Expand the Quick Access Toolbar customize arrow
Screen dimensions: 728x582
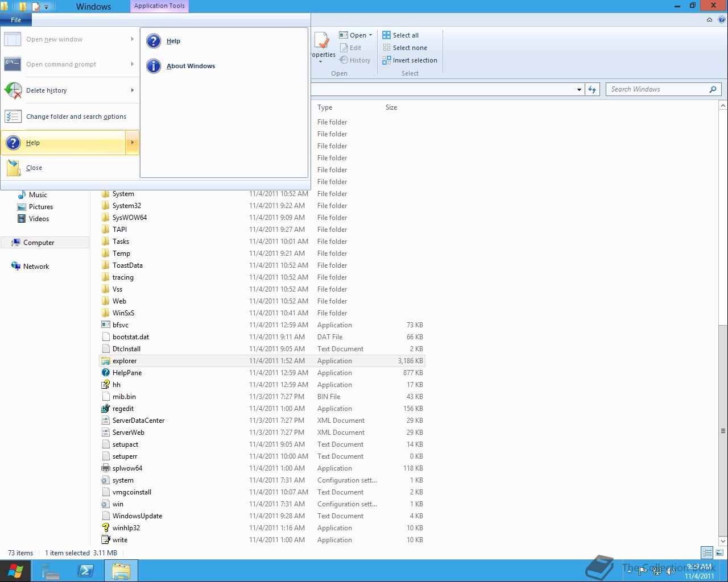tap(47, 7)
